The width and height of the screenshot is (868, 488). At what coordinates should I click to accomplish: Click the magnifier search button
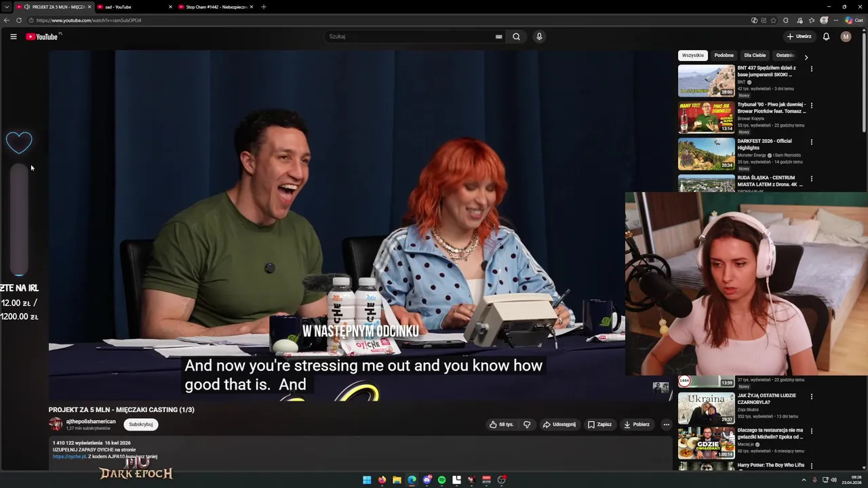(x=516, y=37)
